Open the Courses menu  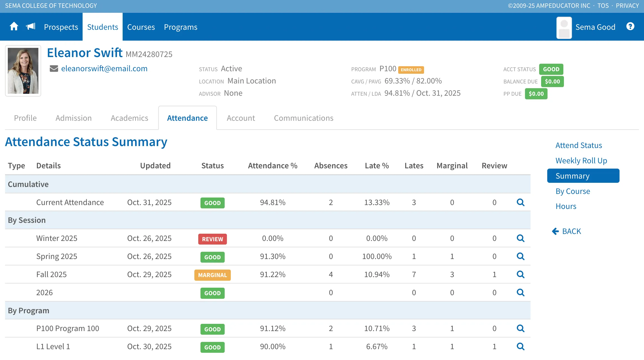pyautogui.click(x=141, y=27)
